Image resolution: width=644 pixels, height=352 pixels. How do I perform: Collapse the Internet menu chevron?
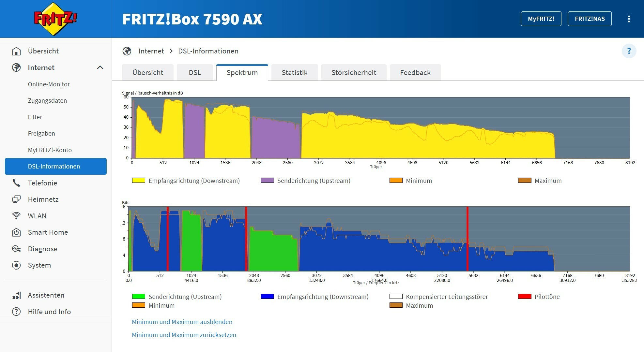click(x=100, y=67)
